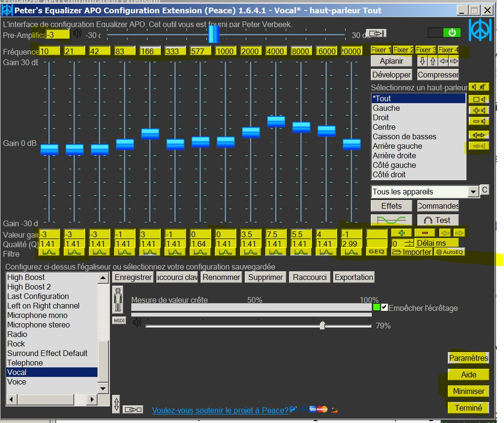The height and width of the screenshot is (423, 504).
Task: Click the 4000 Hz gain slider handle
Action: 276,122
